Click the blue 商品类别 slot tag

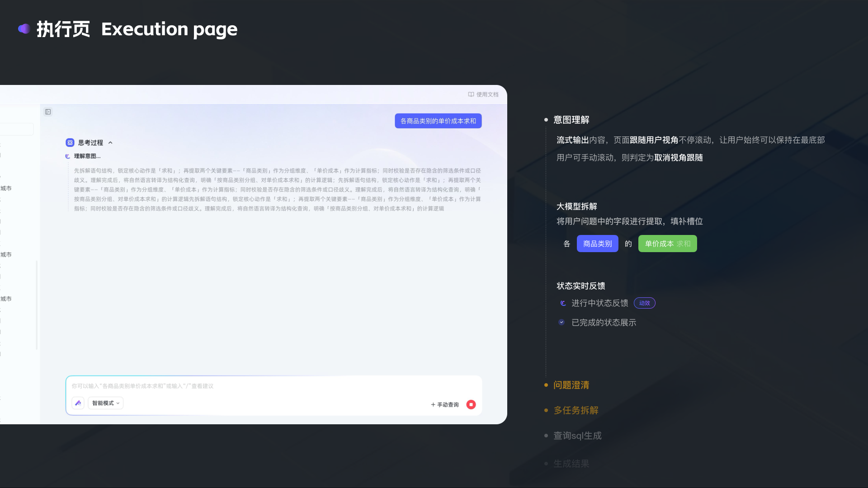597,244
